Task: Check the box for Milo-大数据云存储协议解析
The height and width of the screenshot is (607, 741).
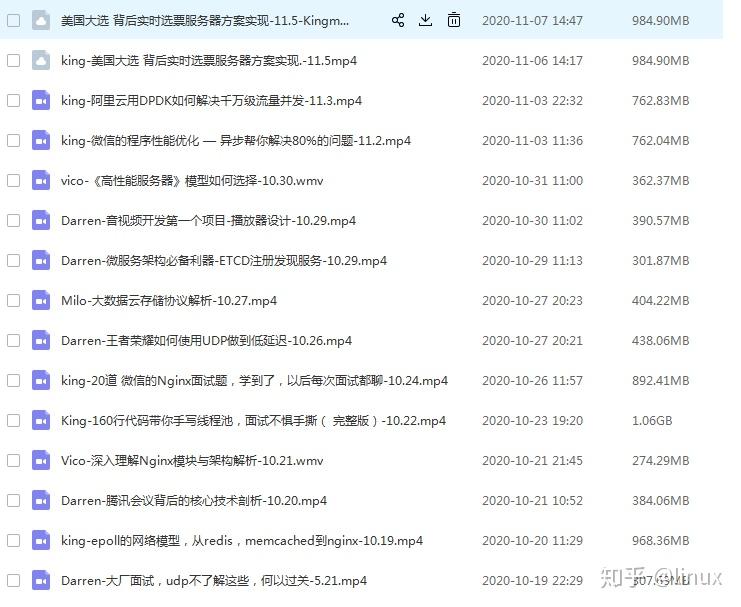Action: tap(14, 301)
